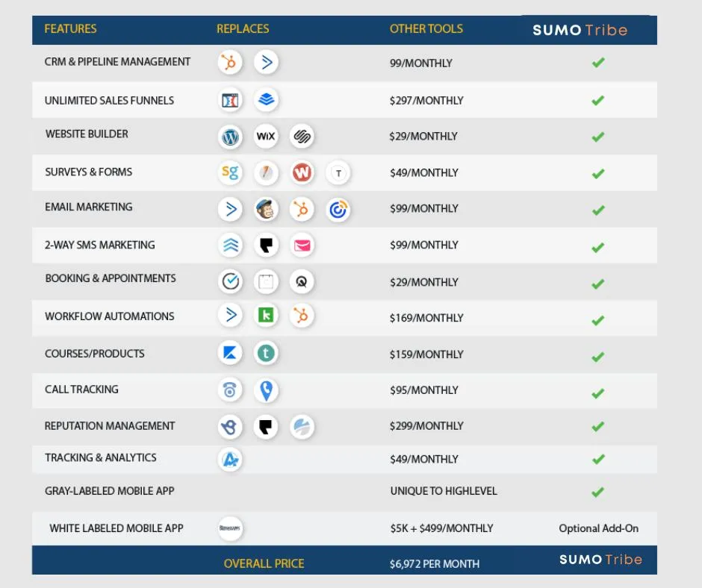Click the teal Teachable 't' icon
702x588 pixels.
266,353
